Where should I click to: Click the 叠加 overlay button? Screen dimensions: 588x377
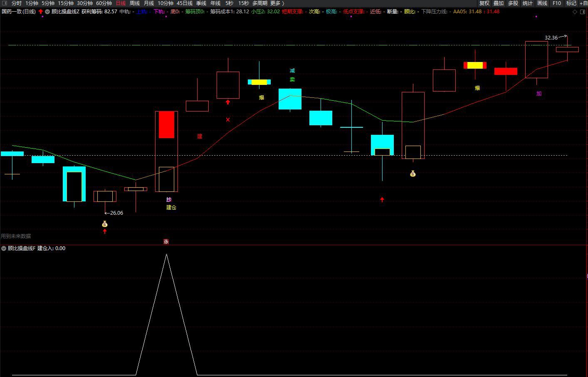(x=499, y=3)
